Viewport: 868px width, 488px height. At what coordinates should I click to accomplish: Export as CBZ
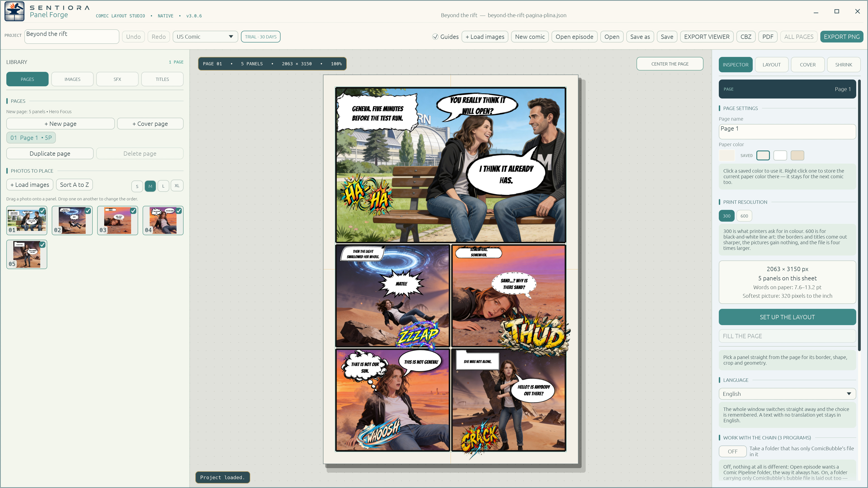[746, 37]
